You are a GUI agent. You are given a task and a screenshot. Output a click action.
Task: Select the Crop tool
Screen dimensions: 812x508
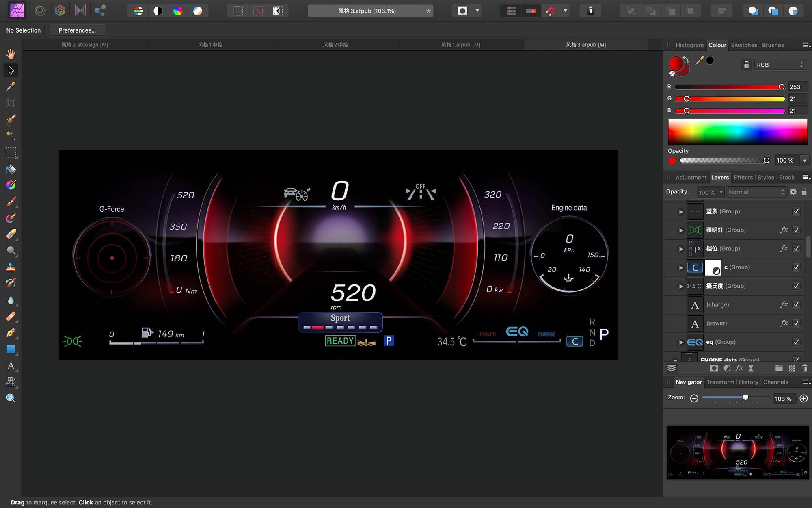tap(11, 103)
